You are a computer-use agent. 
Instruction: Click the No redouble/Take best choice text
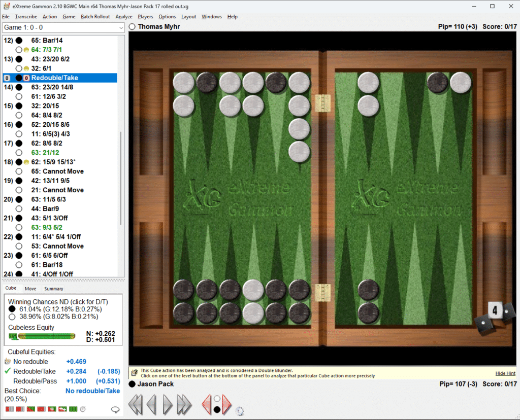[92, 391]
